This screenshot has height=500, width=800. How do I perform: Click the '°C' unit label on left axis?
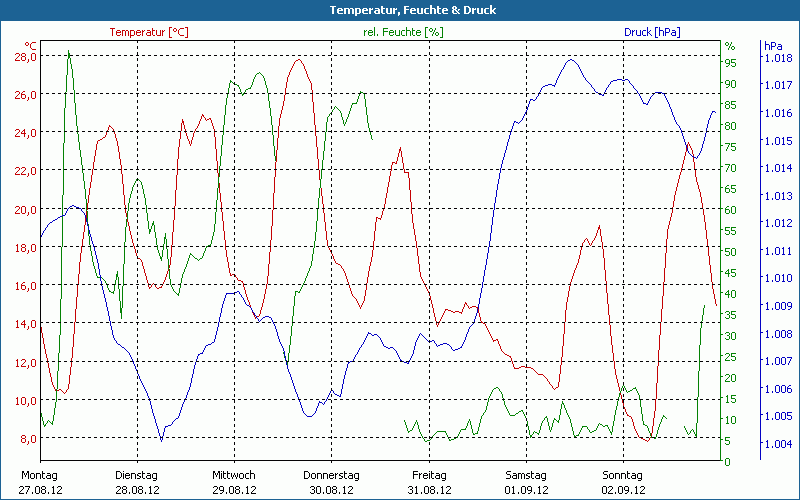(31, 46)
